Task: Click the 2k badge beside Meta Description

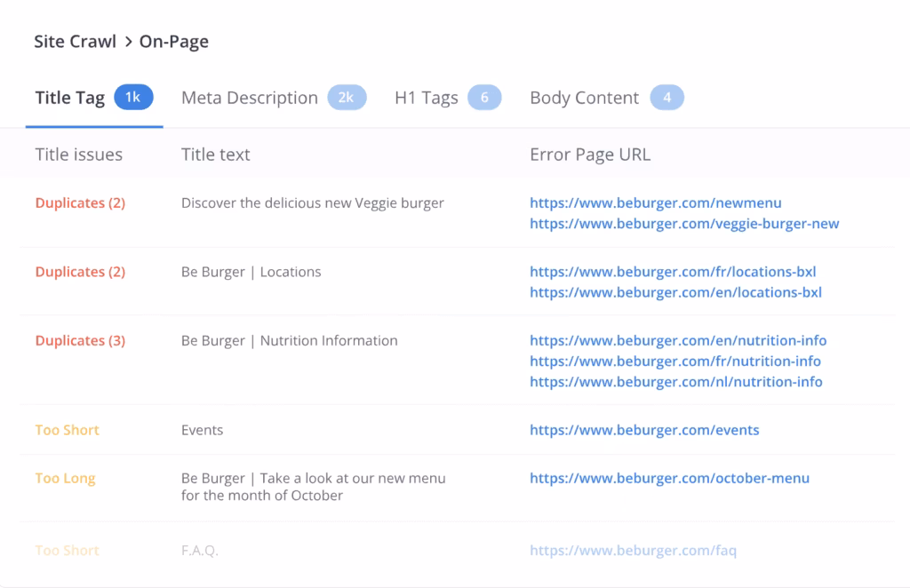Action: (x=346, y=98)
